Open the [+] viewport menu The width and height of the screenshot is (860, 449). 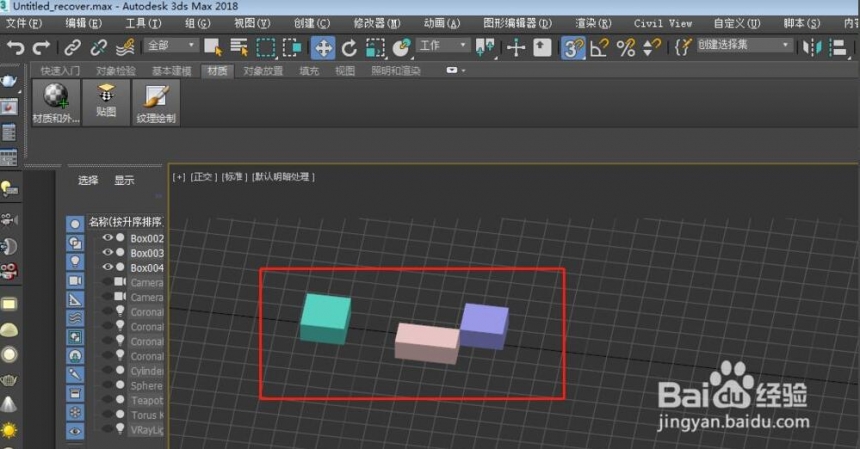click(x=179, y=177)
